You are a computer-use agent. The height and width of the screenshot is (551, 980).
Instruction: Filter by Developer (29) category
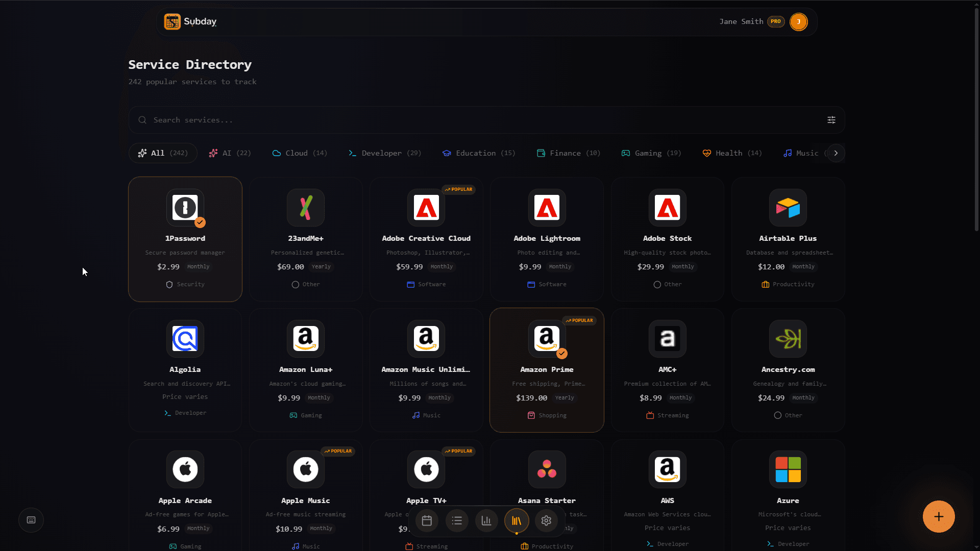(385, 153)
